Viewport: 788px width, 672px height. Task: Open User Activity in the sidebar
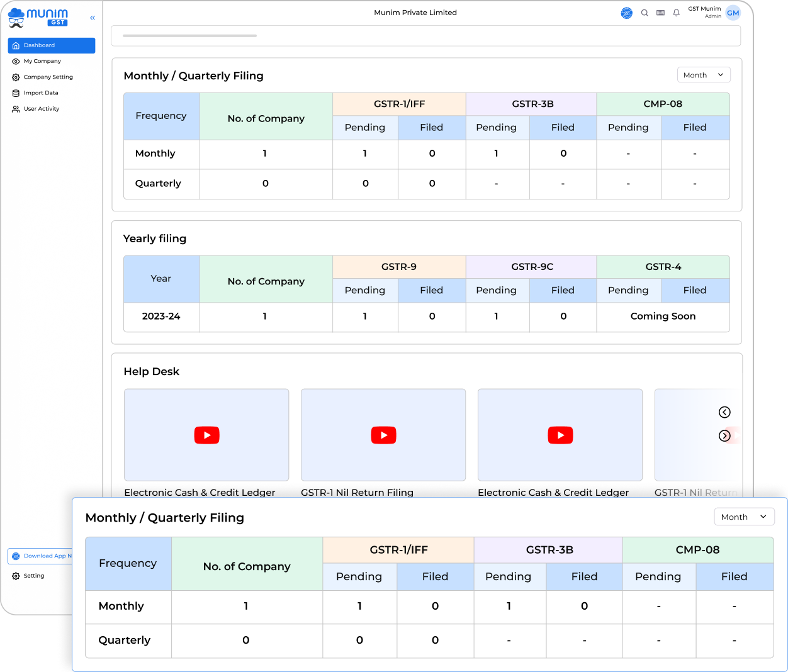click(36, 109)
